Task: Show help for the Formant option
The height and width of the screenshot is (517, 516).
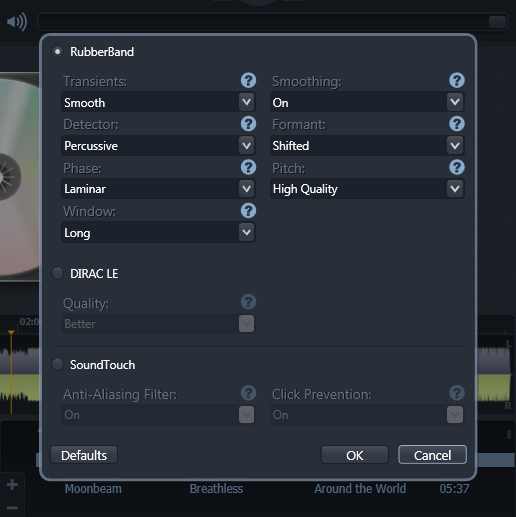Action: [457, 124]
